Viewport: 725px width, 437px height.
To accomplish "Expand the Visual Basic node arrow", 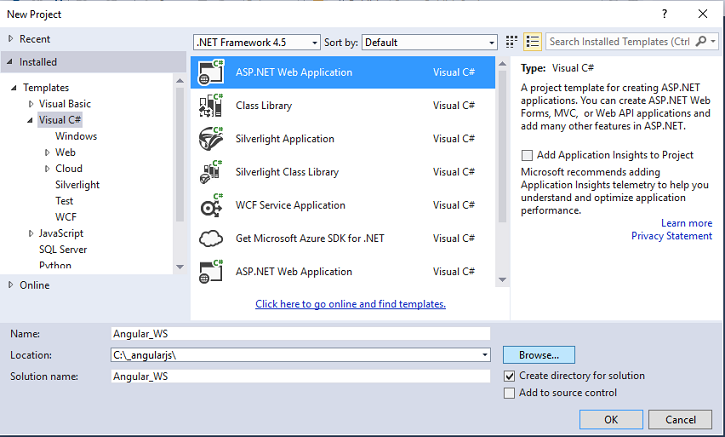I will pos(31,104).
